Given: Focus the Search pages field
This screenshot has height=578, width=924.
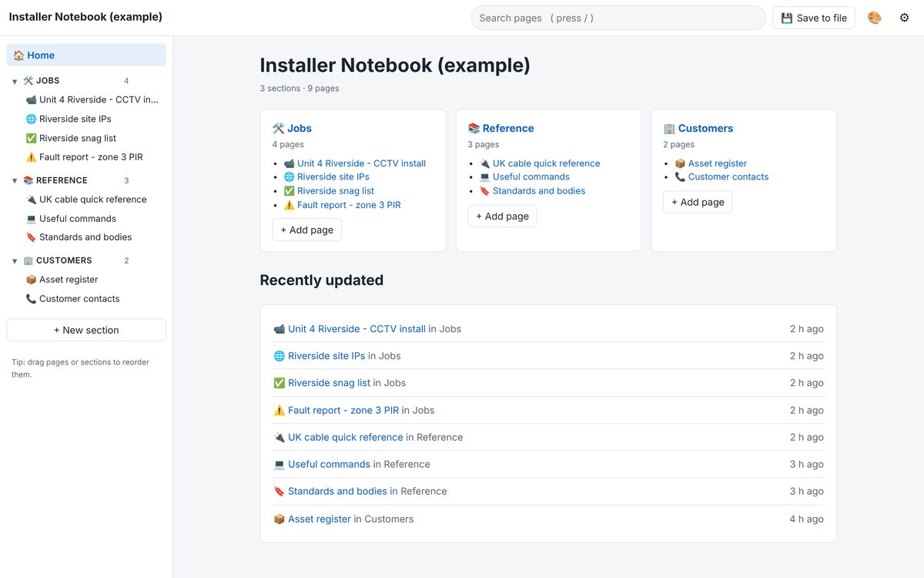Looking at the screenshot, I should click(618, 18).
